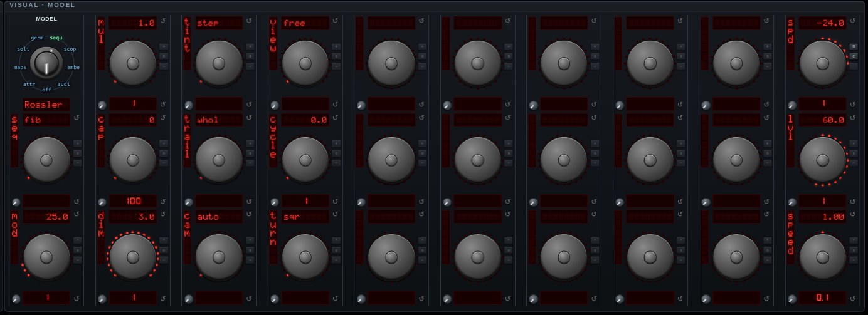Open the cam auto selector

tap(219, 217)
